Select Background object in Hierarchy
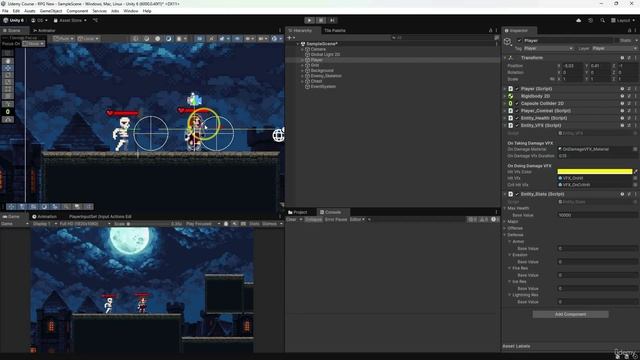The width and height of the screenshot is (640, 360). [322, 71]
